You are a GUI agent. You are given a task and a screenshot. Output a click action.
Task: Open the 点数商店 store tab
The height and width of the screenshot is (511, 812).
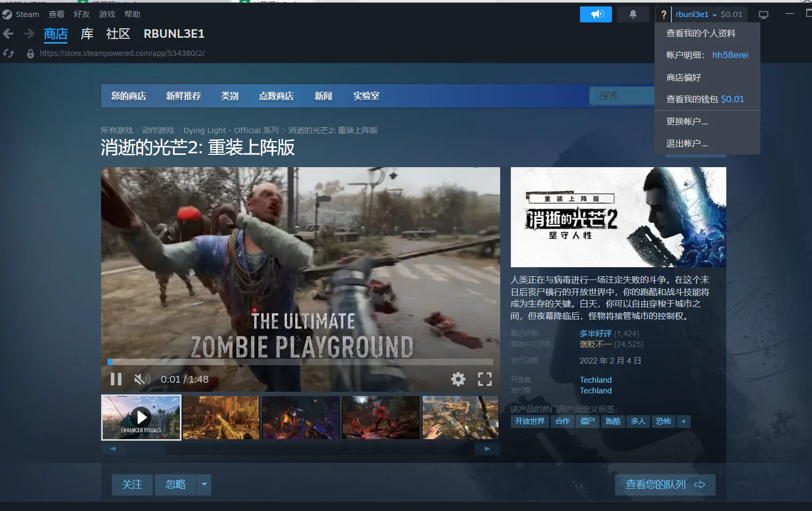tap(276, 96)
